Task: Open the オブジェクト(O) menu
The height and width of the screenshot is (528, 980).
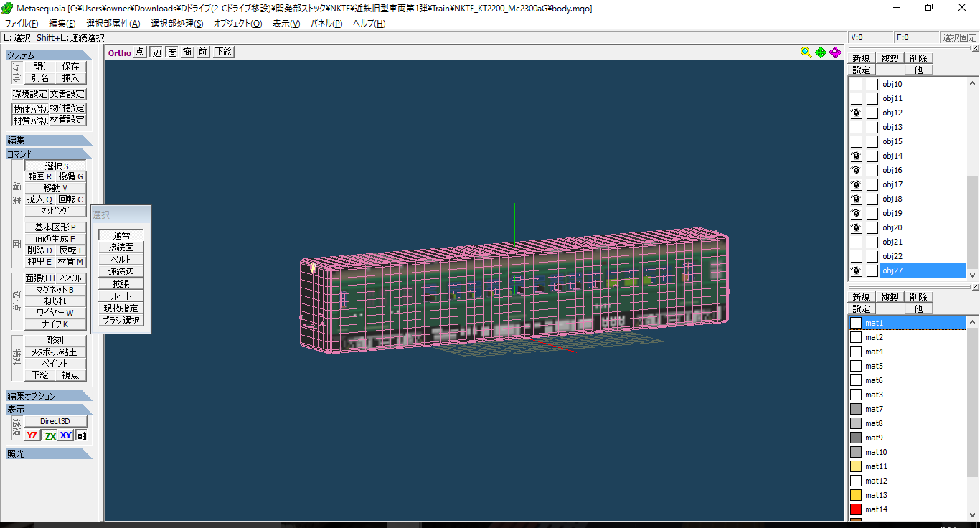Action: 237,24
